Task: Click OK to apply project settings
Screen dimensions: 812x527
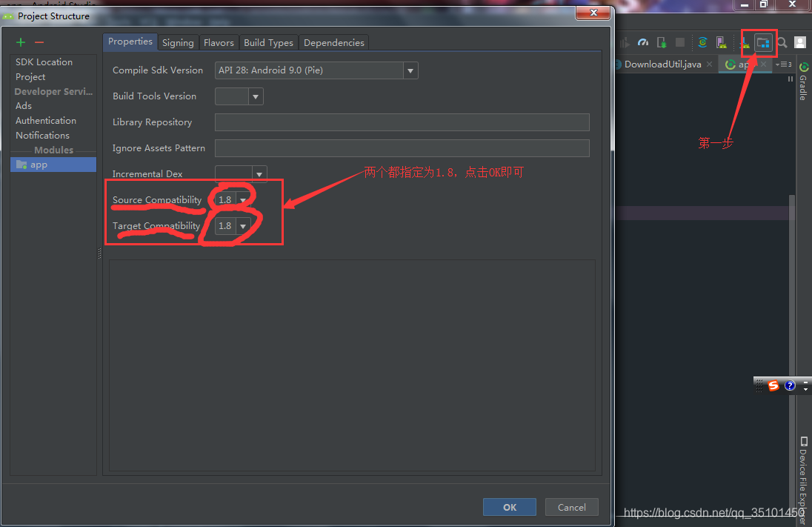Action: click(509, 506)
